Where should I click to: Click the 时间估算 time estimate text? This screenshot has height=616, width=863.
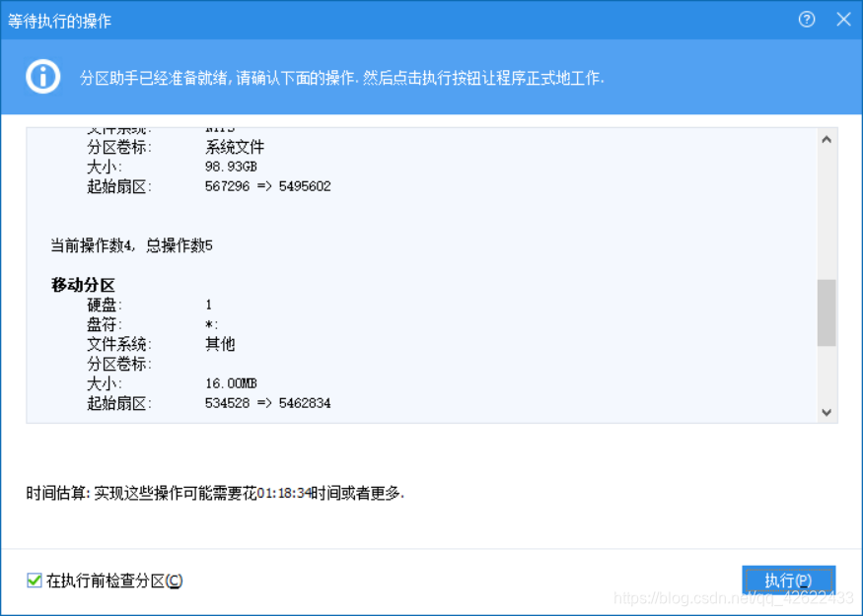[x=215, y=492]
